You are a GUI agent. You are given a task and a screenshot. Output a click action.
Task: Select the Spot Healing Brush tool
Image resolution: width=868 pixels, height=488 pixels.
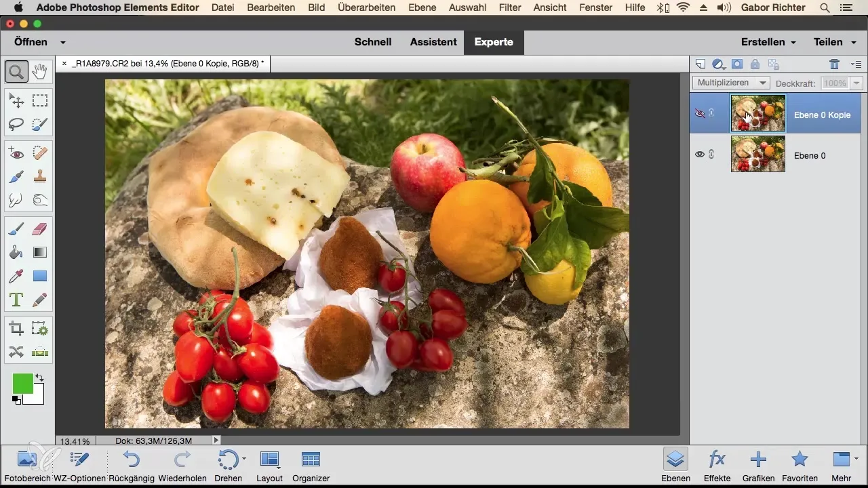pos(40,154)
